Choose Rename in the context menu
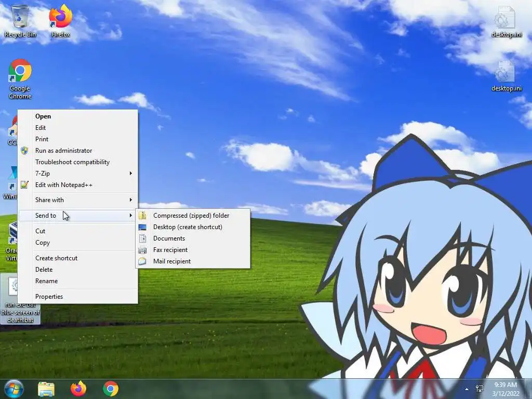This screenshot has width=532, height=399. (78, 281)
